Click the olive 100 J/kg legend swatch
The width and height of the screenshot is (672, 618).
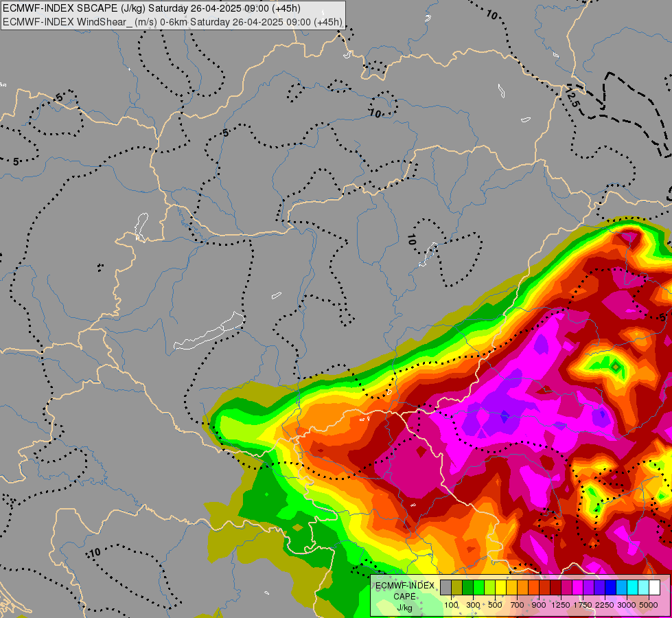[x=457, y=588]
